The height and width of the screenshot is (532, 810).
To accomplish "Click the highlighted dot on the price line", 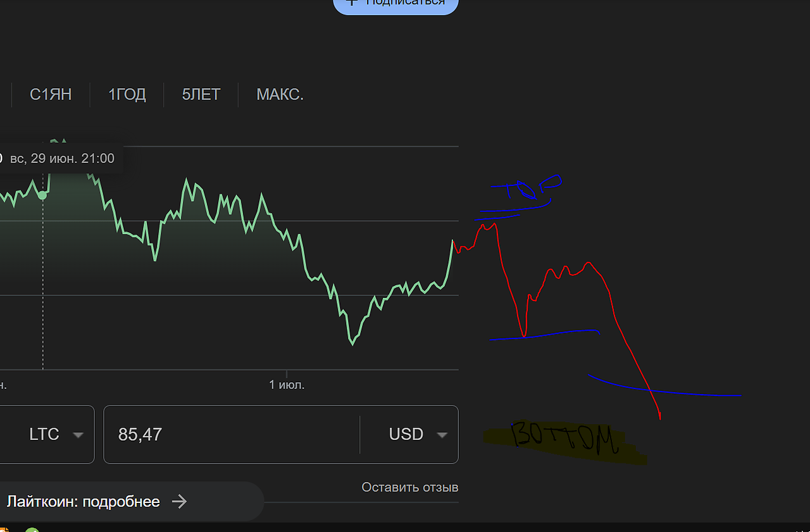I will 42,195.
